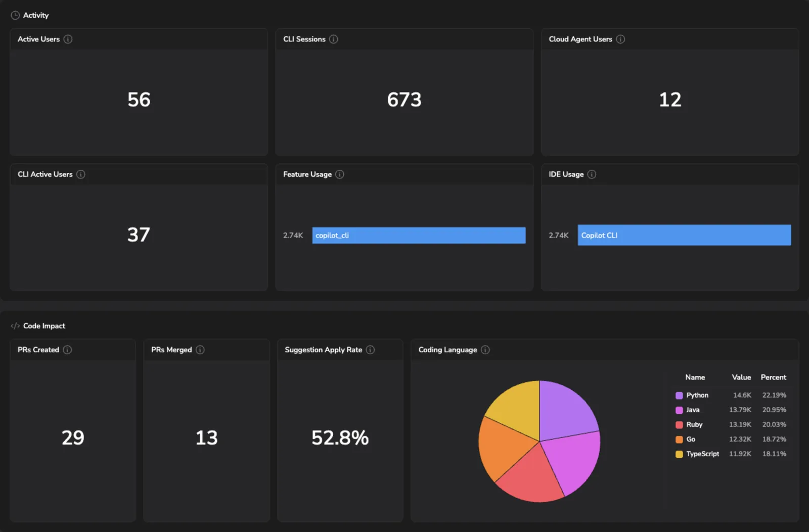Select the Copilot CLI bar in IDE Usage

tap(685, 235)
